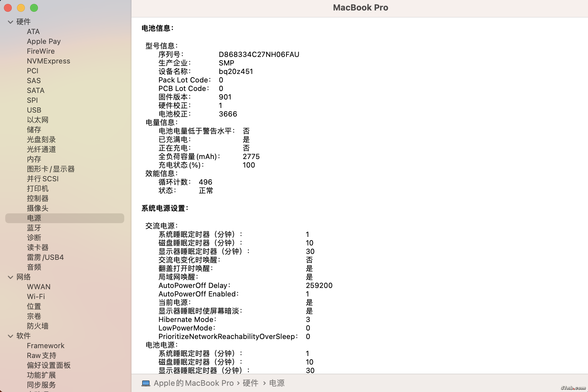Select Apple Pay in sidebar

(x=44, y=41)
